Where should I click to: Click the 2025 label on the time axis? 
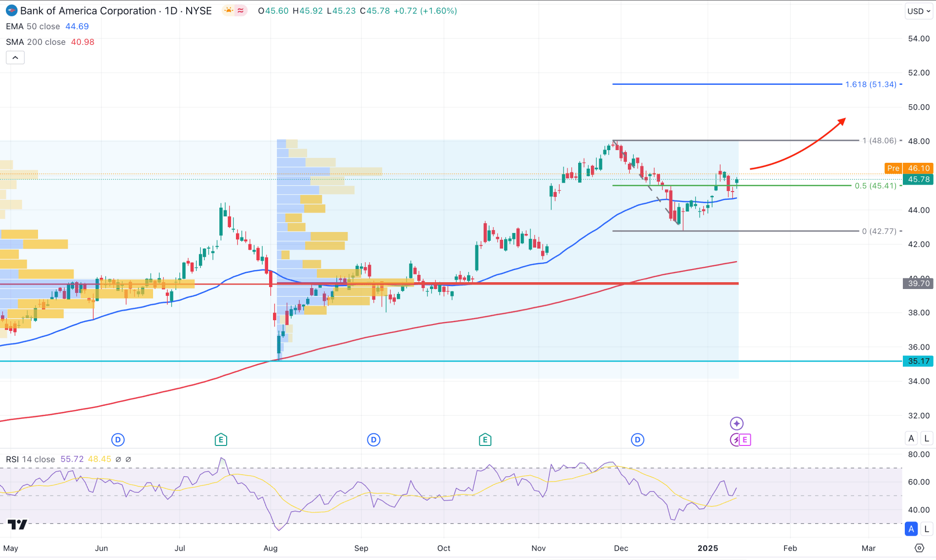coord(708,548)
